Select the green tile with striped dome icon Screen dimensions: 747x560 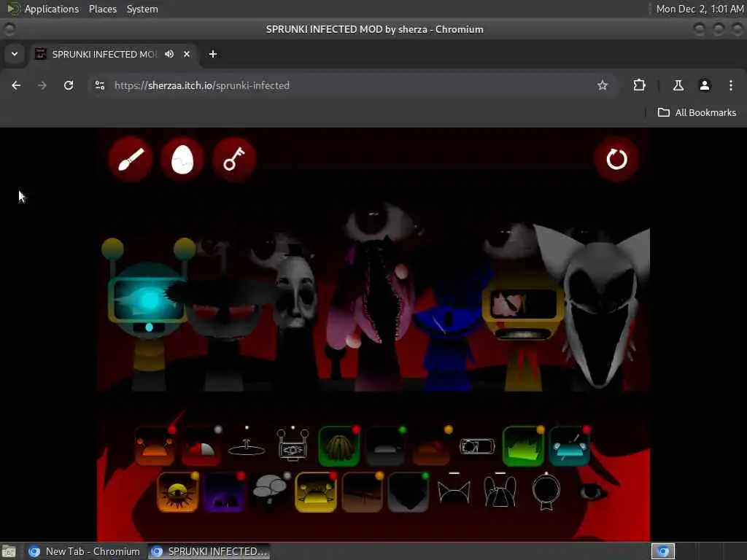(338, 446)
